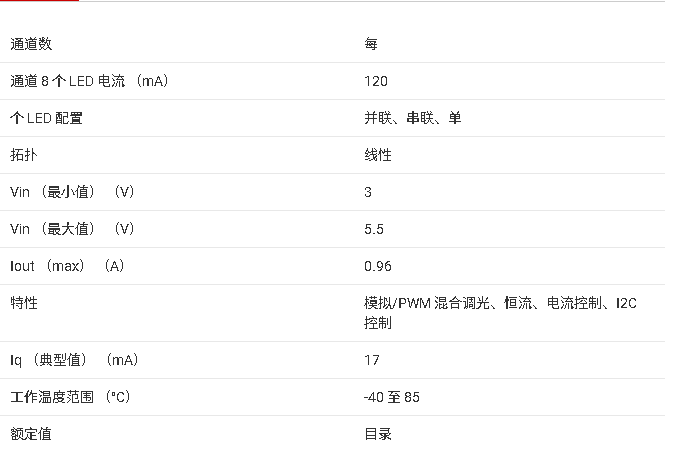
Task: Click the 目录 rating value
Action: coord(378,434)
